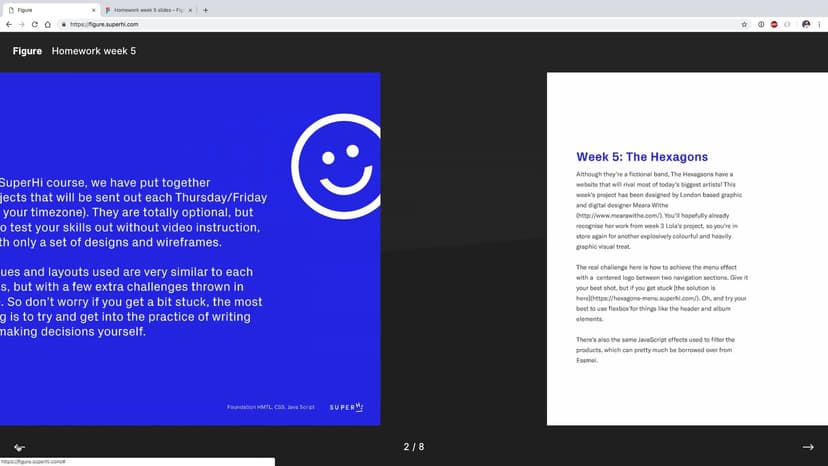This screenshot has width=828, height=466.
Task: Click the Figure logo in header
Action: click(x=27, y=51)
